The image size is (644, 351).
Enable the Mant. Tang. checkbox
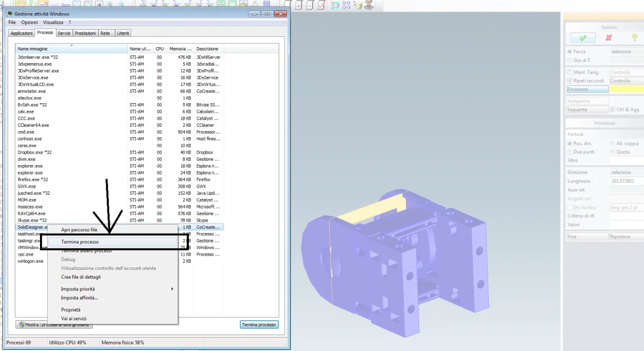click(569, 72)
